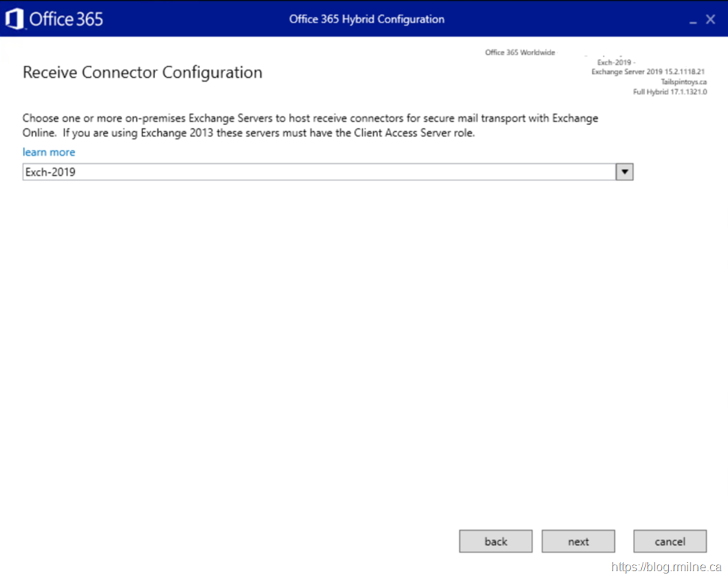728x575 pixels.
Task: Click the Office 365 logo icon
Action: 14,19
